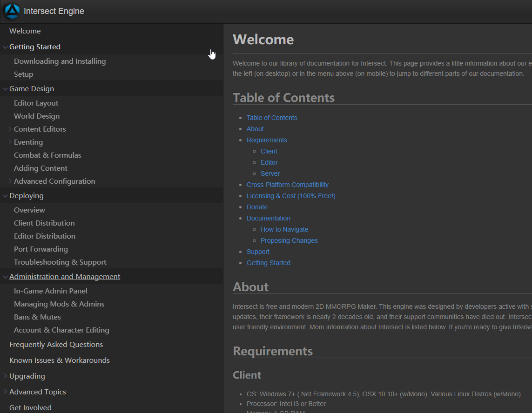Select Advanced Topics in sidebar
Screen dimensions: 532x413
(x=38, y=392)
